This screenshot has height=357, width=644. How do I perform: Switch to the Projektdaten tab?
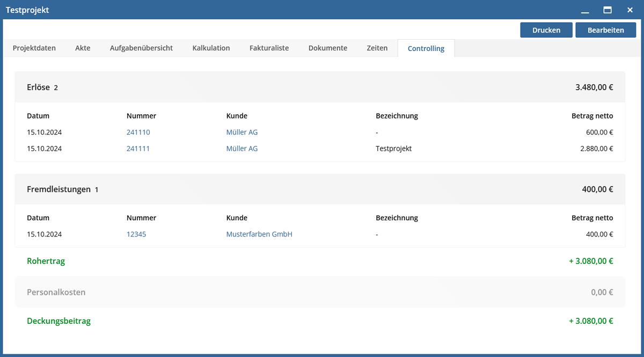click(34, 48)
